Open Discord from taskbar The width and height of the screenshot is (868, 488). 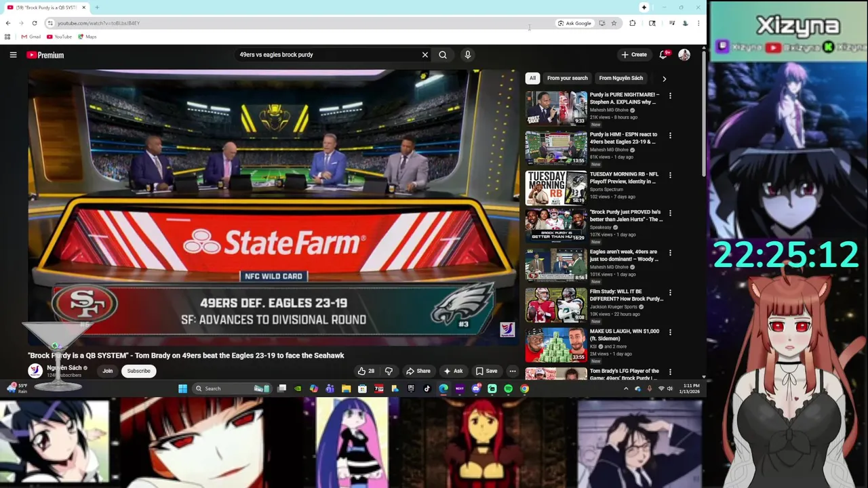(x=476, y=388)
